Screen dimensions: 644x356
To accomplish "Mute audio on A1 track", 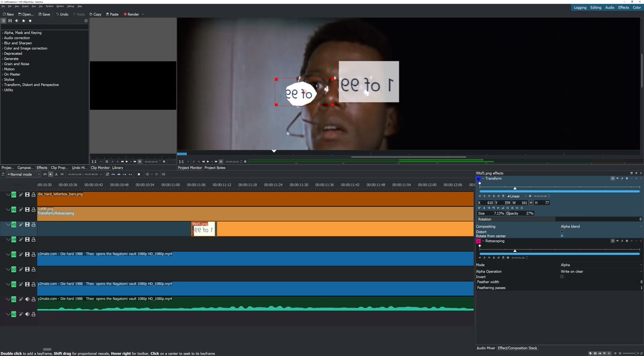I will point(27,299).
